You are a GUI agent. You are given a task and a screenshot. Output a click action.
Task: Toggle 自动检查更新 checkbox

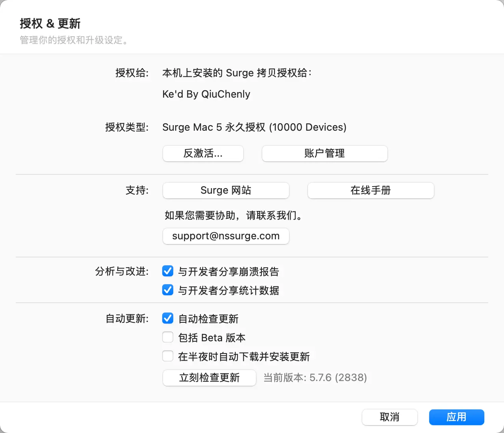click(168, 318)
